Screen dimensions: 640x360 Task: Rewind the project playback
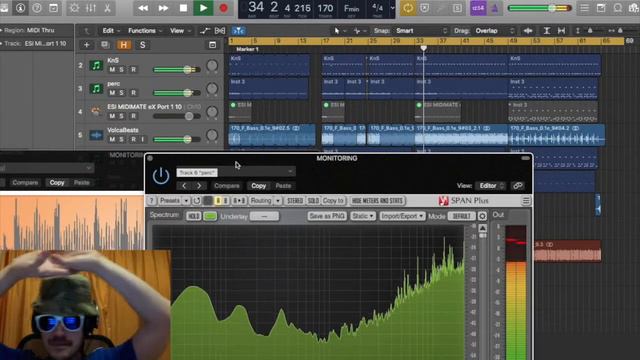(x=143, y=8)
